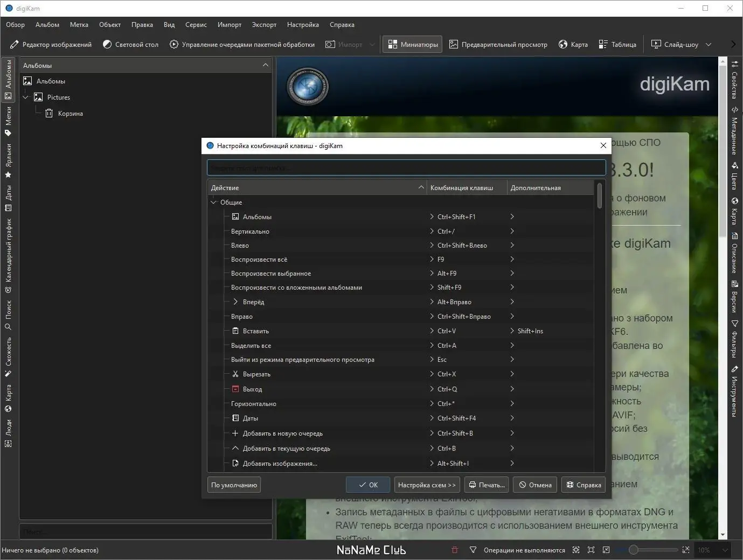Sort the list by the Действие column header
743x560 pixels.
point(317,187)
